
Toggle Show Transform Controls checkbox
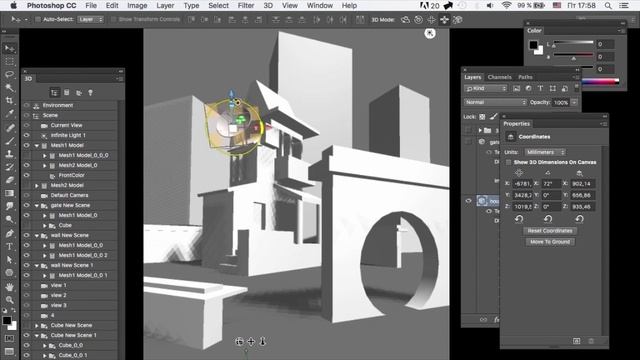pyautogui.click(x=113, y=19)
